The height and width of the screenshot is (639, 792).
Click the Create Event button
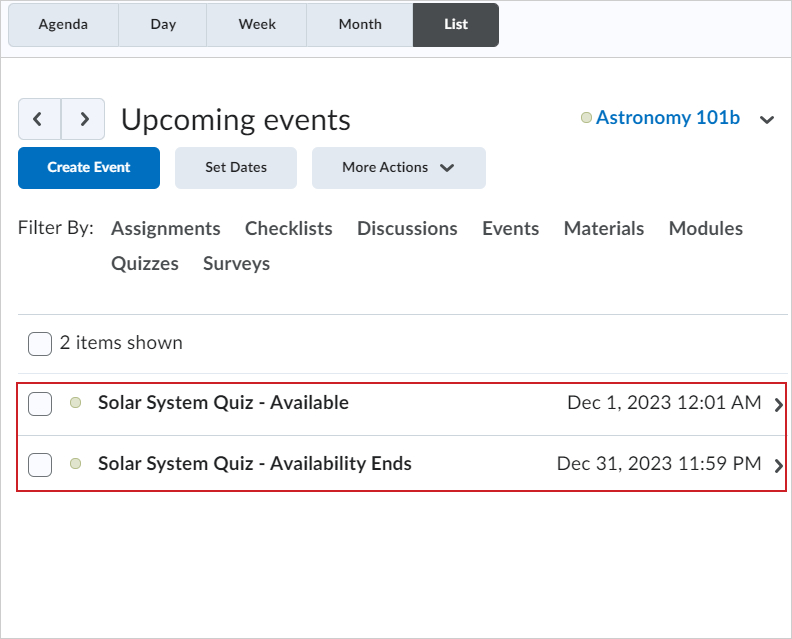tap(89, 168)
